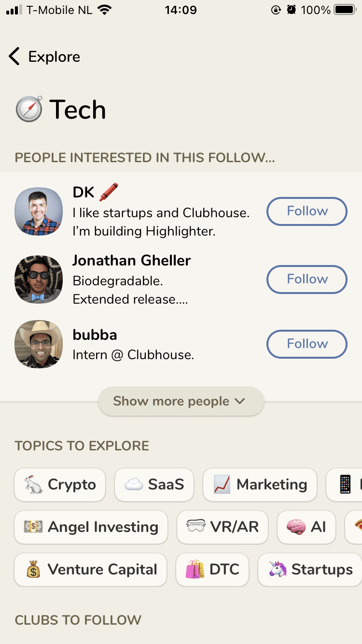Open the Venture Capital topic

91,570
